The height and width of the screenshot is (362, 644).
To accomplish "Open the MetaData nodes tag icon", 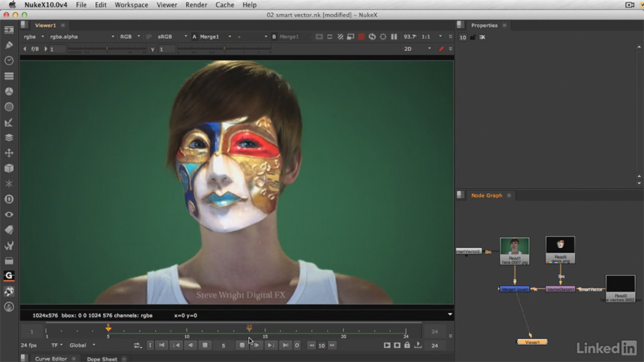I will pos(9,230).
